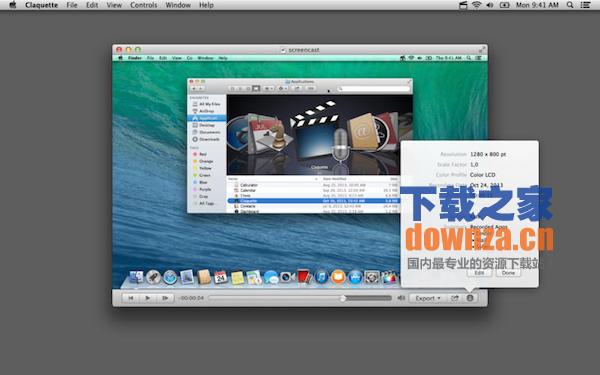
Task: Open the Window menu
Action: (178, 5)
